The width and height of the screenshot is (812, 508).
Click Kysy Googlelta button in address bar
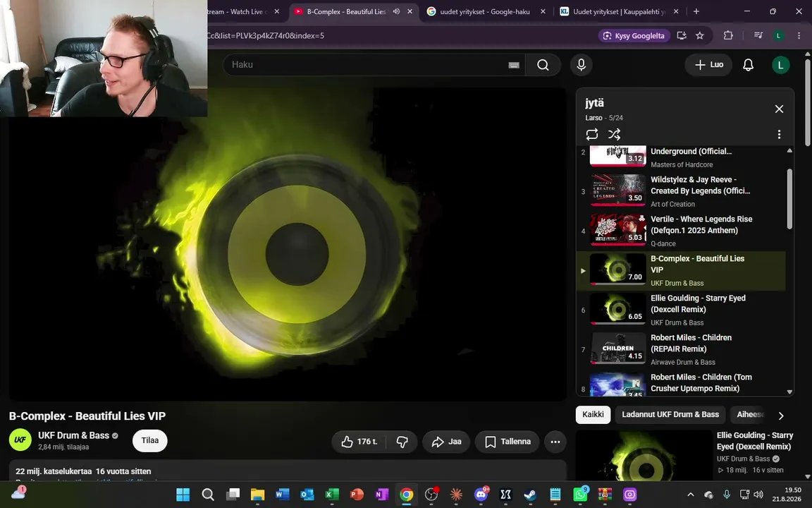[x=634, y=35]
